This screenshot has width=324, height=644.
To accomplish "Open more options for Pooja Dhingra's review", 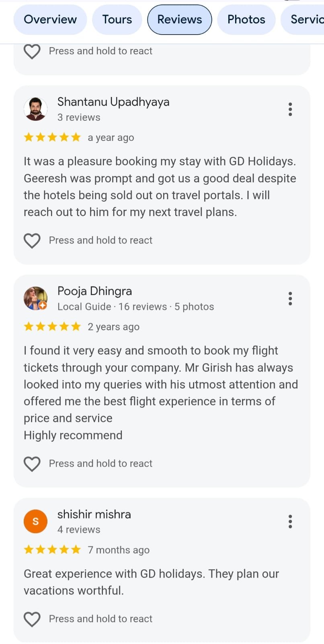I will coord(290,298).
